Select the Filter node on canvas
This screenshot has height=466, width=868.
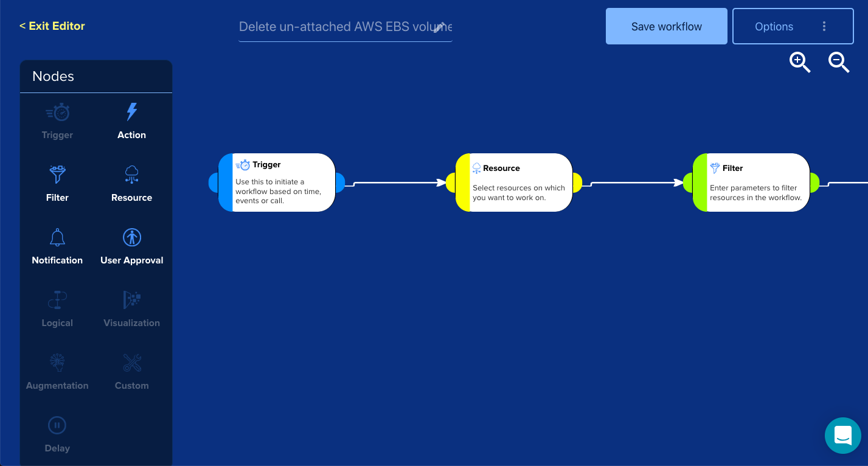[751, 183]
